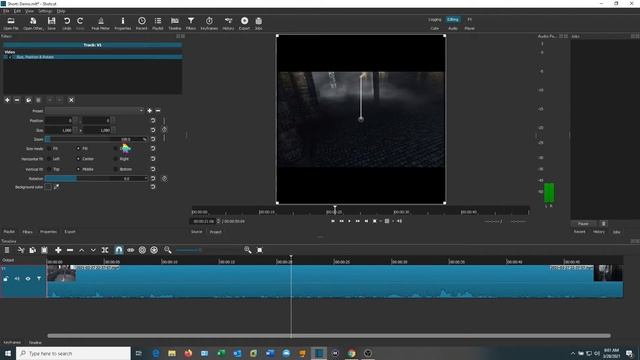Click the Open File button

point(11,23)
